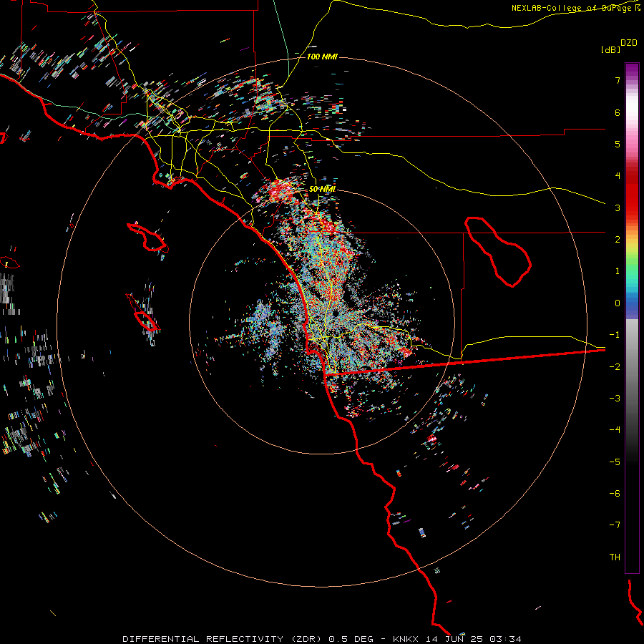644x644 pixels.
Task: Click the 5 value on the color scale
Action: pos(618,144)
